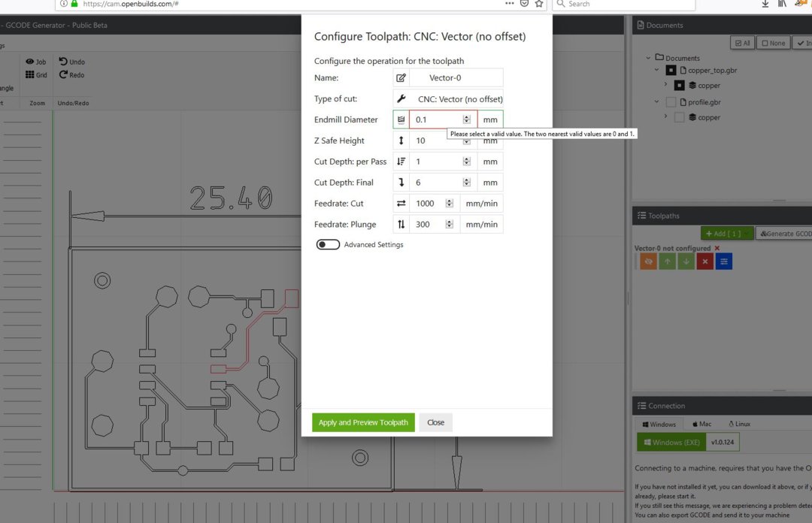This screenshot has width=812, height=523.
Task: Expand the copper layer under profile.gbr
Action: click(665, 117)
